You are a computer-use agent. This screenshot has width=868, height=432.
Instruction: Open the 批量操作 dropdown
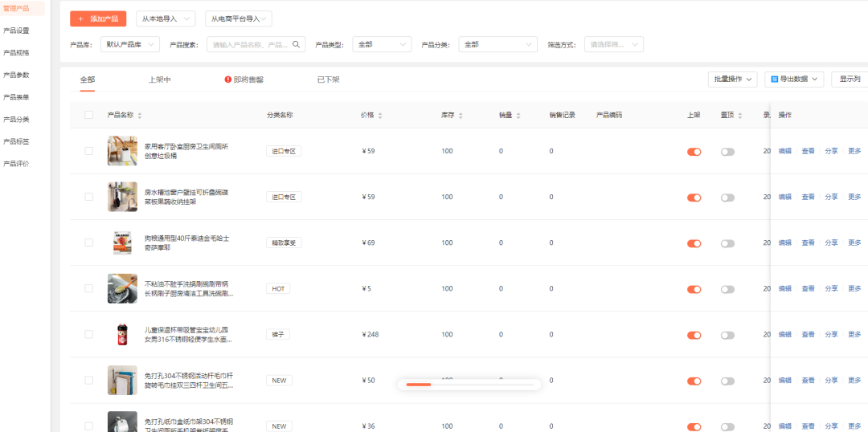(x=732, y=79)
